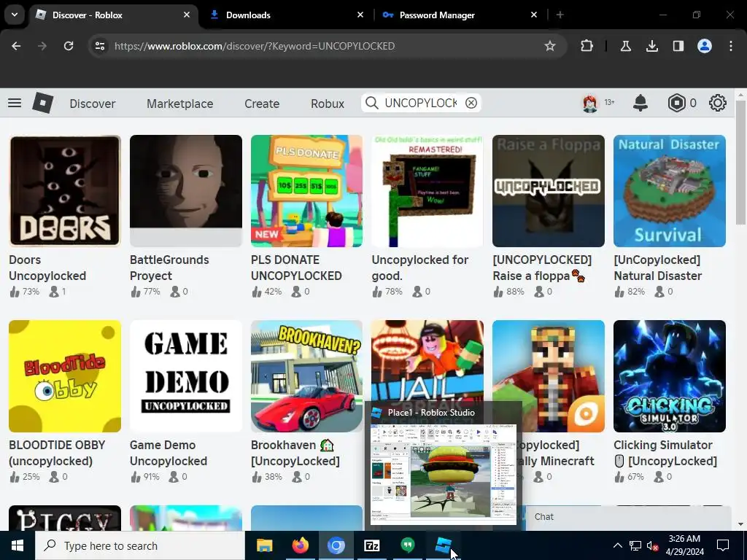
Task: Open the browser downloads icon
Action: coord(651,46)
